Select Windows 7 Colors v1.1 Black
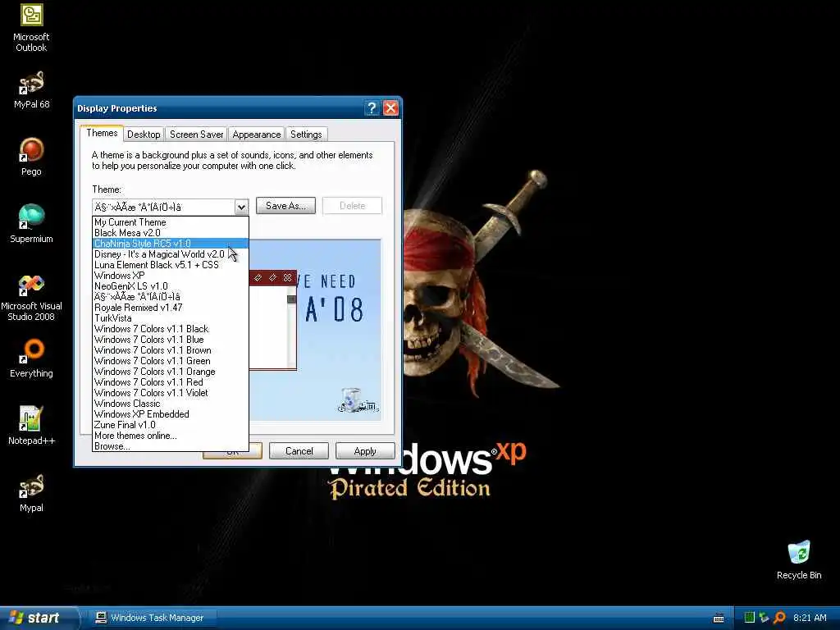Screen dimensions: 840x630 coord(171,329)
